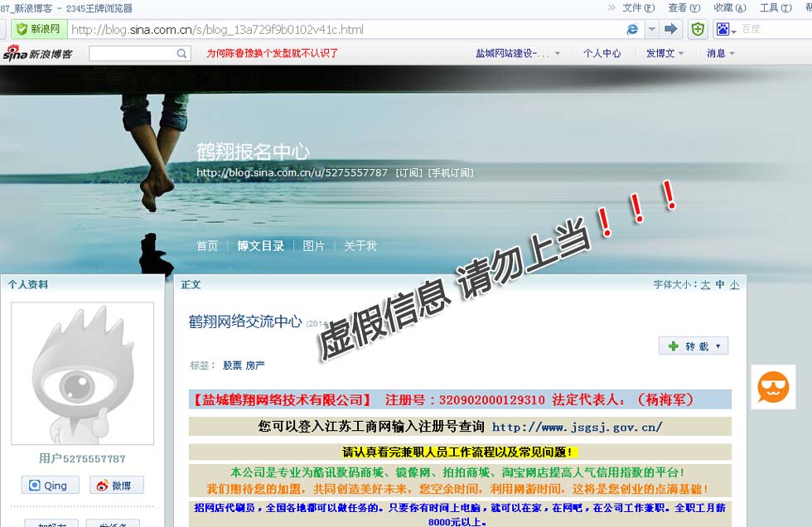Click the green security shield icon
812x527 pixels.
pyautogui.click(x=698, y=29)
